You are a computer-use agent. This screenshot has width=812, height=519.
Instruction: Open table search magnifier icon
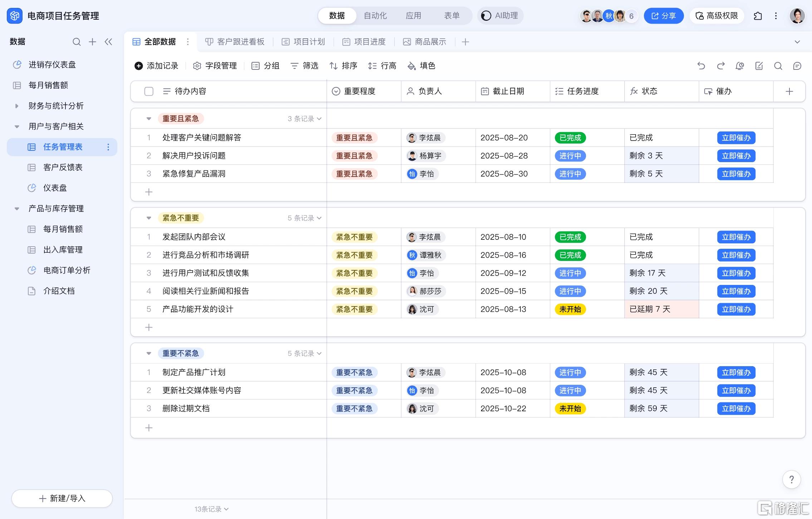coord(778,66)
